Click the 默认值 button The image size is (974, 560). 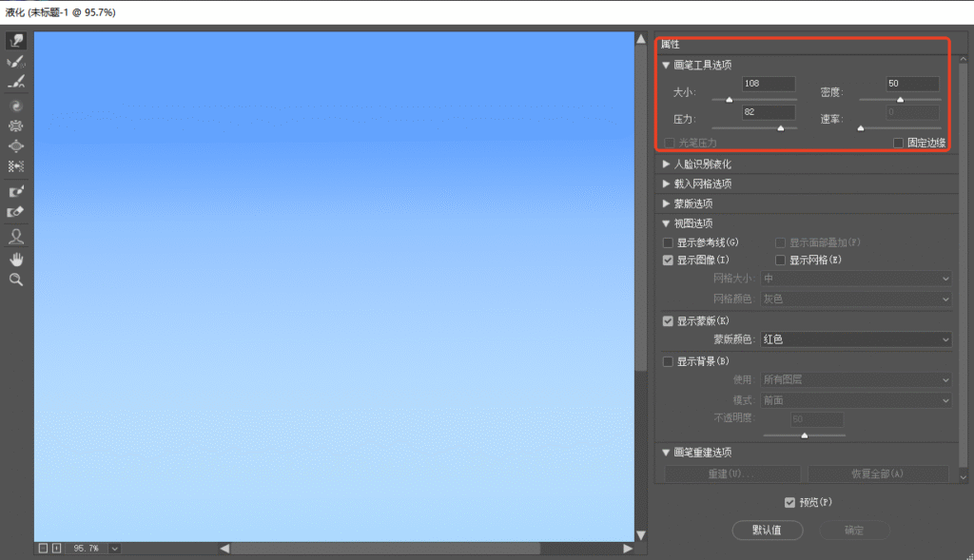tap(767, 531)
